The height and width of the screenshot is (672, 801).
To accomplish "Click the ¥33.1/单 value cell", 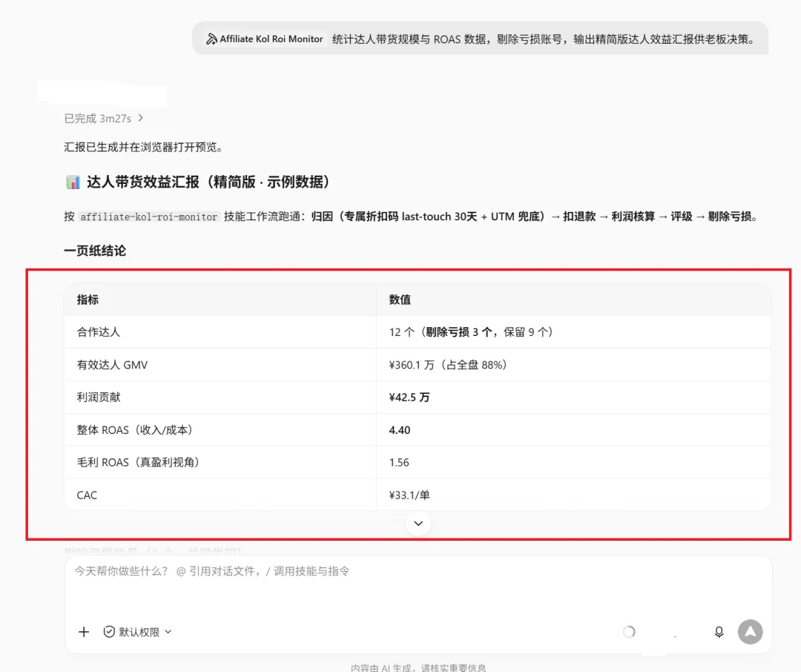I will [573, 495].
